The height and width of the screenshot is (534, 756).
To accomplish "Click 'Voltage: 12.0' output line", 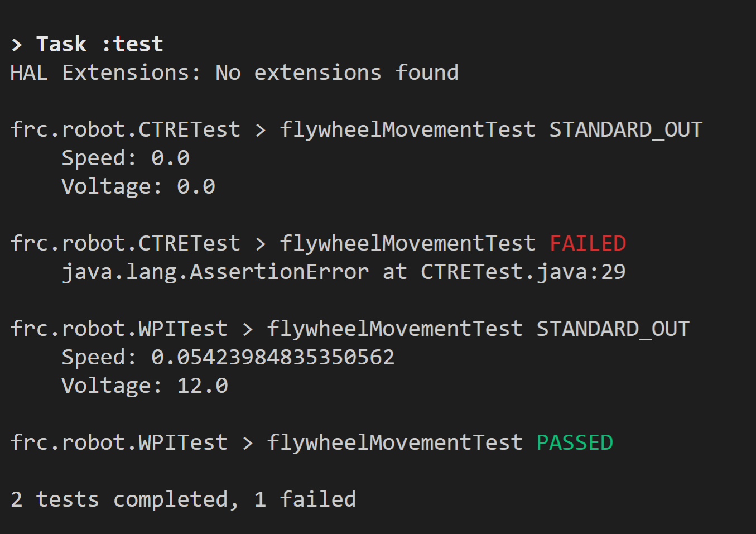I will (x=145, y=386).
